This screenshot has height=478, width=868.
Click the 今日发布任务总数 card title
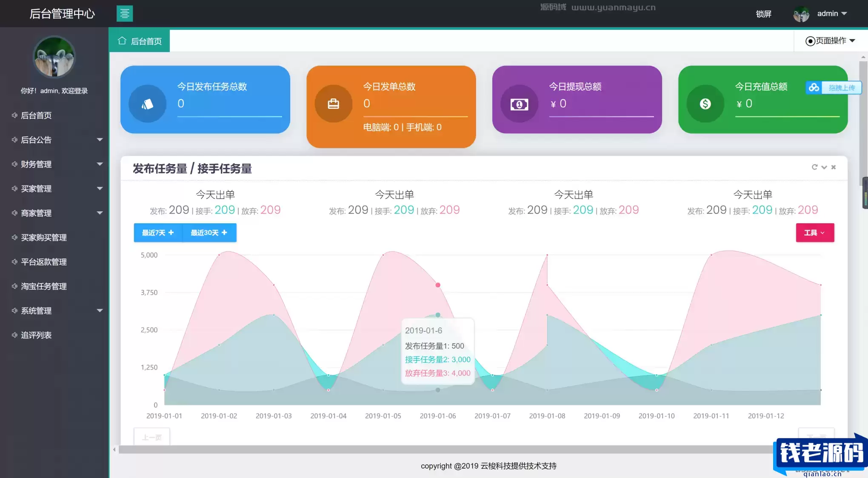[x=212, y=87]
